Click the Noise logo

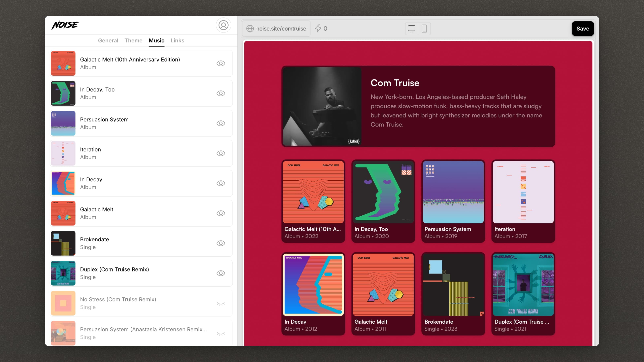(x=65, y=25)
